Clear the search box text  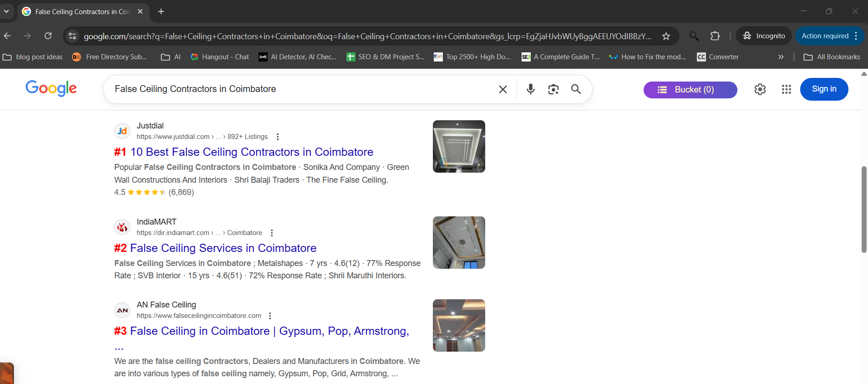[503, 89]
